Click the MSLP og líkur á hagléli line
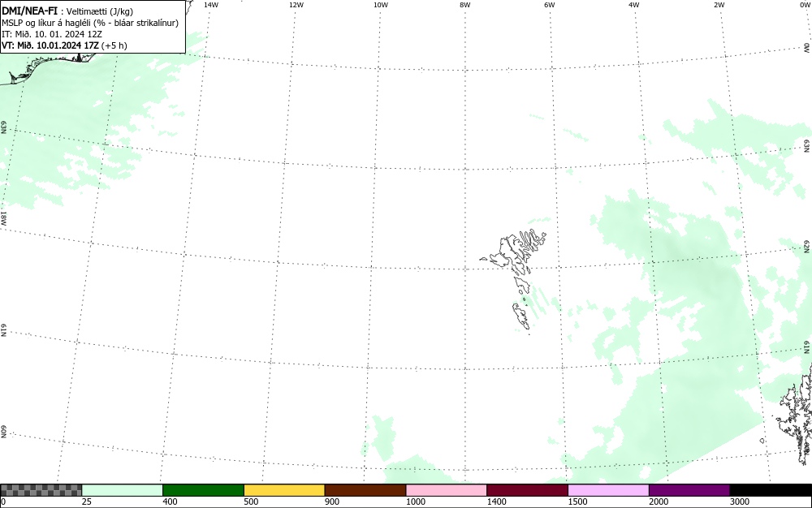 tap(90, 23)
